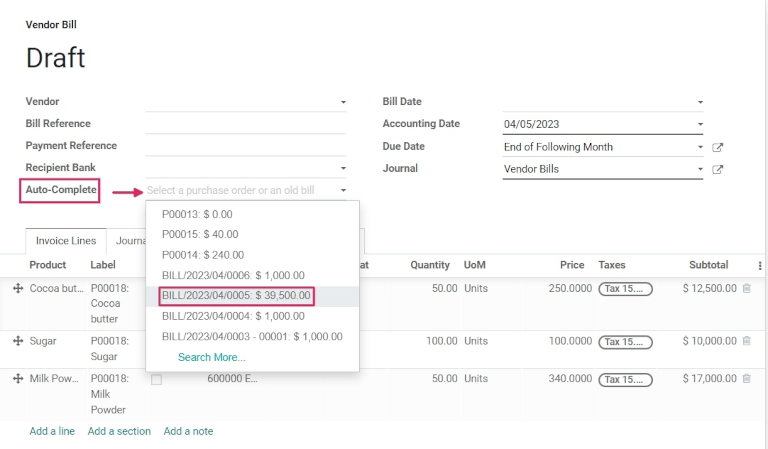The height and width of the screenshot is (449, 768).
Task: Open external link beside Journal field
Action: [717, 169]
